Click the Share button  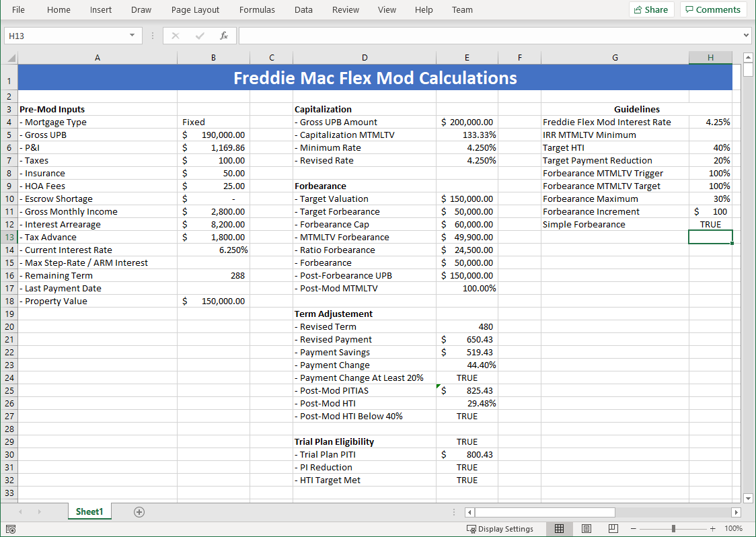[x=651, y=9]
